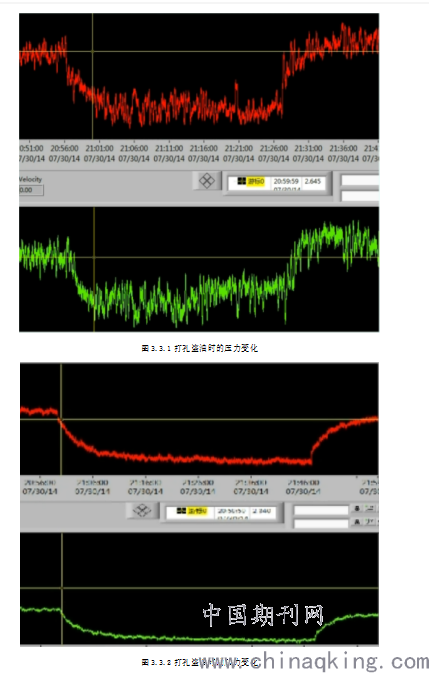This screenshot has height=673, width=429.
Task: Click the autoscale icon beside top lock
Action: [369, 509]
